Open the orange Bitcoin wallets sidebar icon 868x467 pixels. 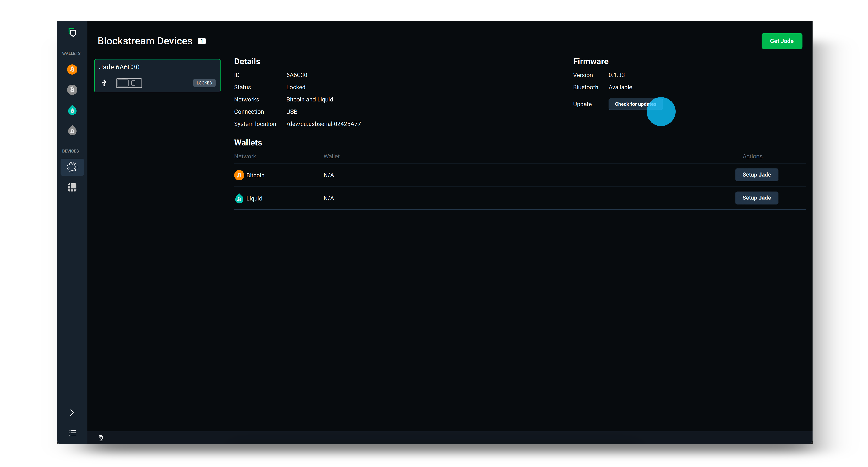click(72, 69)
